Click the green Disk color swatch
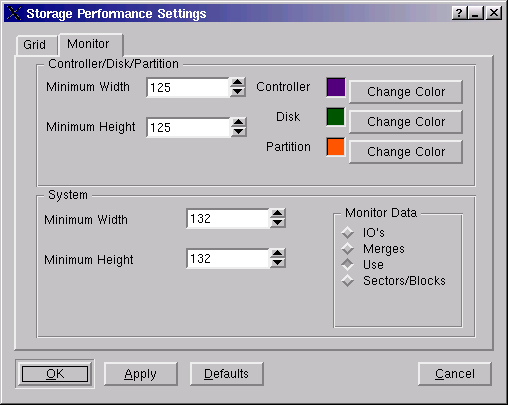 [336, 117]
